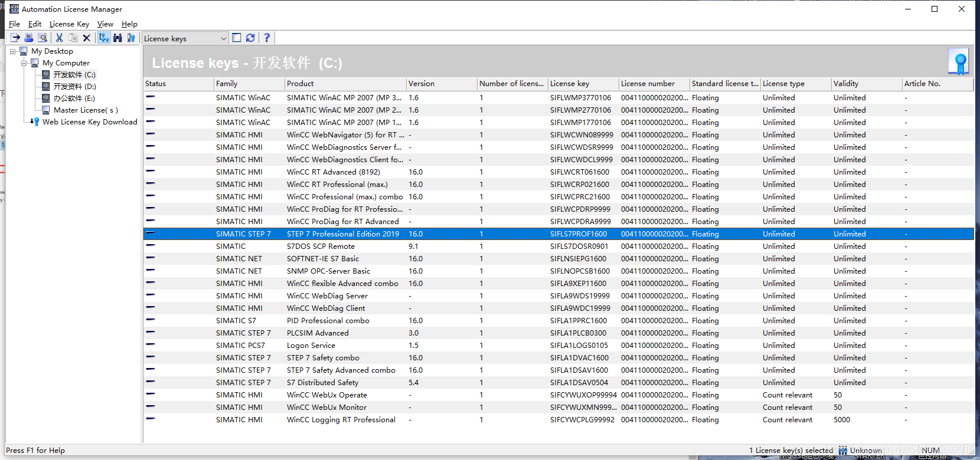The height and width of the screenshot is (460, 980).
Task: Sort by the Family column header
Action: (249, 84)
